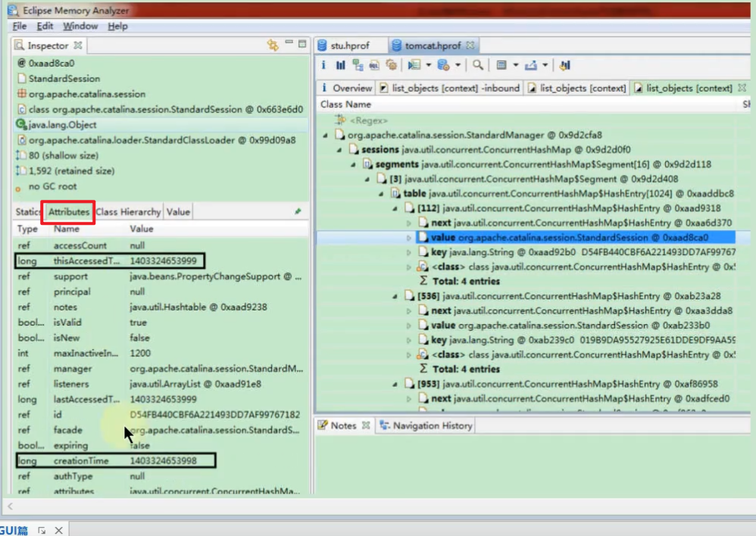Open the Histogram view from toolbar

[340, 65]
